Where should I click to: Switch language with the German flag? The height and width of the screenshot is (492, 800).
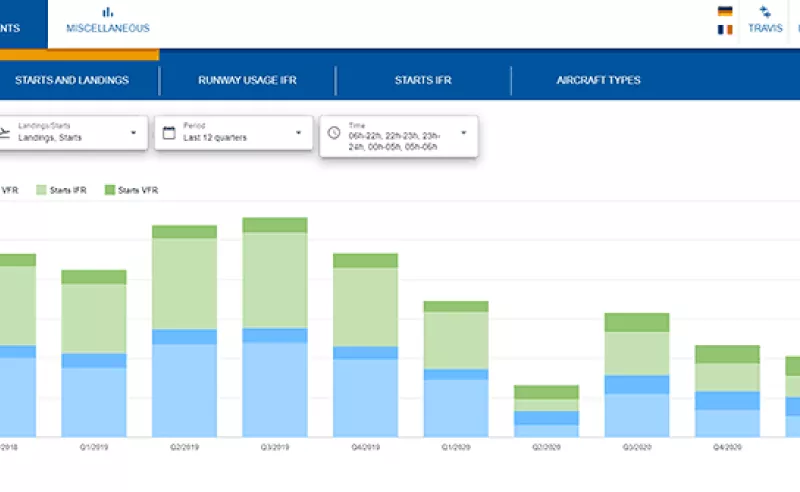(725, 11)
